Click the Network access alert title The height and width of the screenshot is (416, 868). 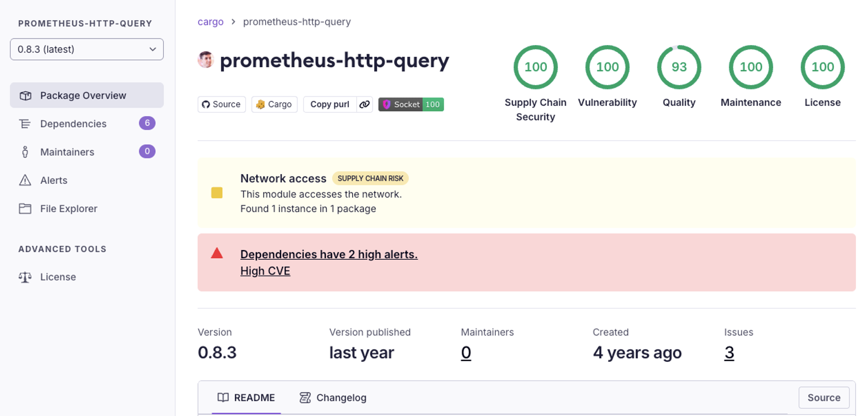click(x=283, y=178)
